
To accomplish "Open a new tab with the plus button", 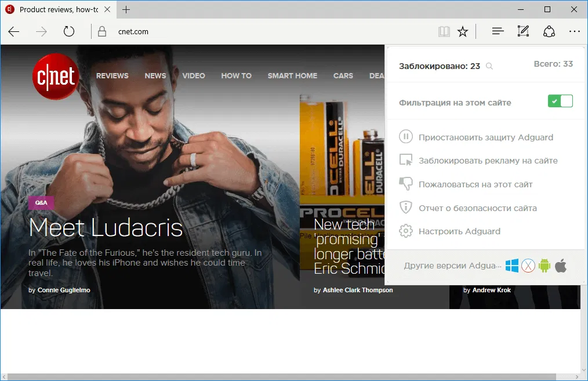I will [x=125, y=9].
